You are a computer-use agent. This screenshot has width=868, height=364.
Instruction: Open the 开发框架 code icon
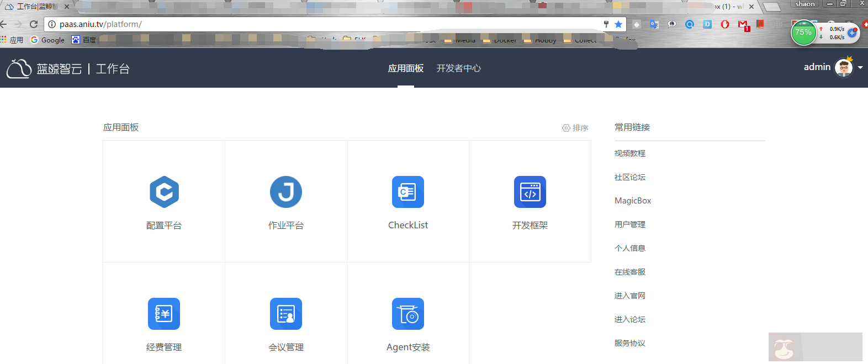[x=530, y=192]
